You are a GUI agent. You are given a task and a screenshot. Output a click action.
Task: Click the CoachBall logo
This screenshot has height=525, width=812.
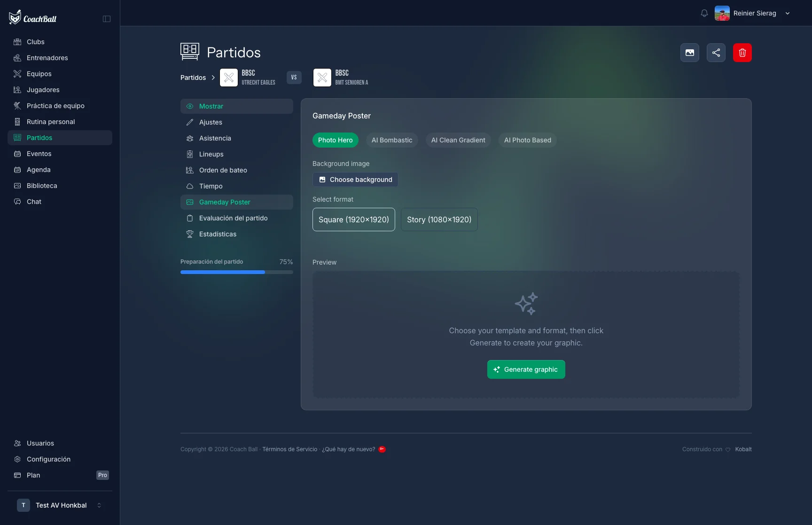point(33,18)
